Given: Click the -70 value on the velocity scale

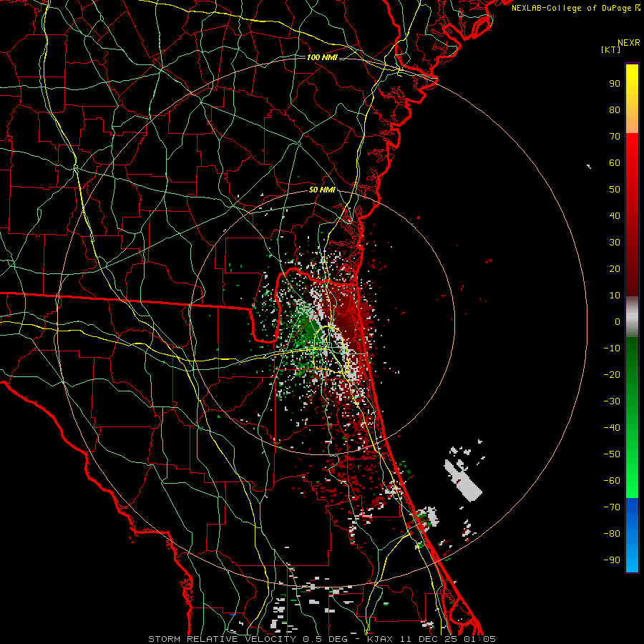Looking at the screenshot, I should click(x=612, y=507).
